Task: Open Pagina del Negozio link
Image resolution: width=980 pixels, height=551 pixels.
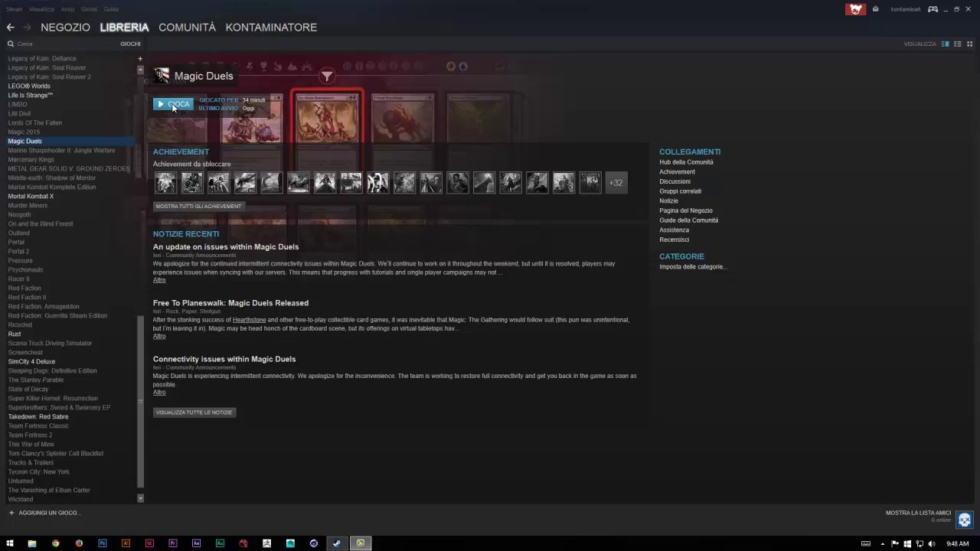Action: pos(686,210)
